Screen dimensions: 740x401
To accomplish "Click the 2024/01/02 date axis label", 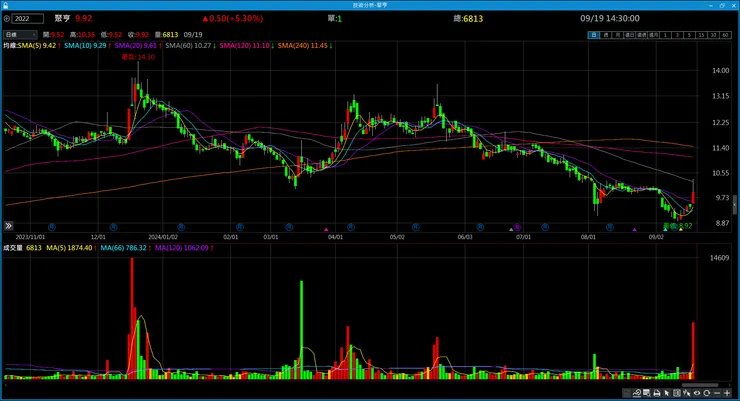I will (163, 237).
